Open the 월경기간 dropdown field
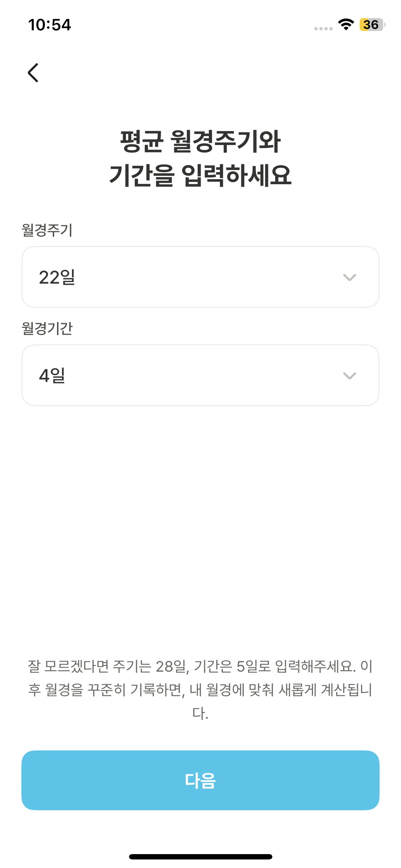Image resolution: width=401 pixels, height=868 pixels. tap(200, 375)
